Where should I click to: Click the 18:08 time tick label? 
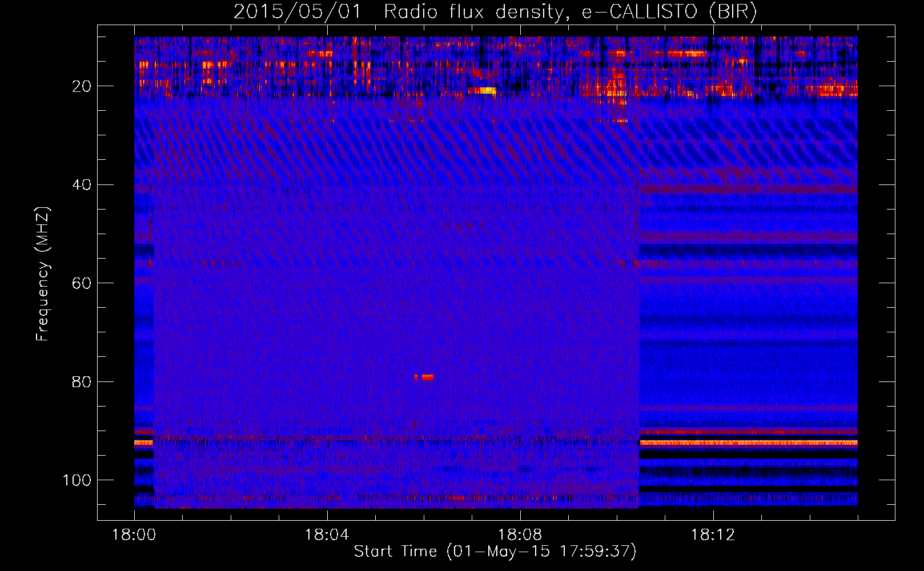coord(520,535)
